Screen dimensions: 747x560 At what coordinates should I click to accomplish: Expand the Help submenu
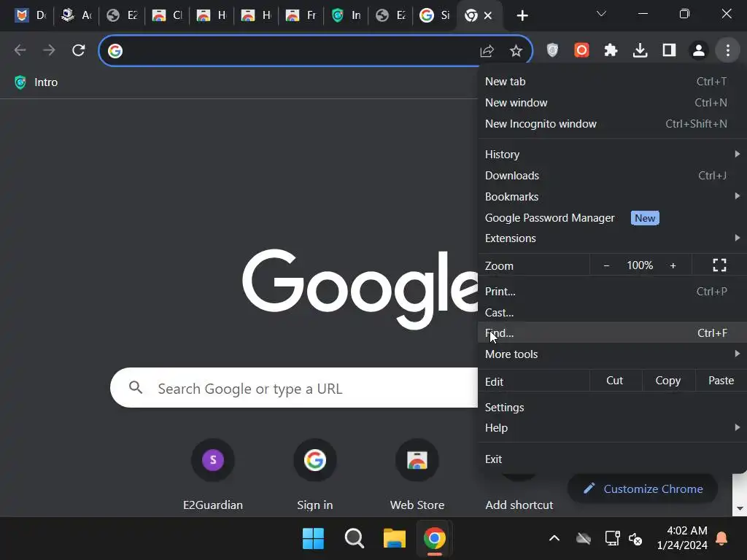tap(612, 427)
